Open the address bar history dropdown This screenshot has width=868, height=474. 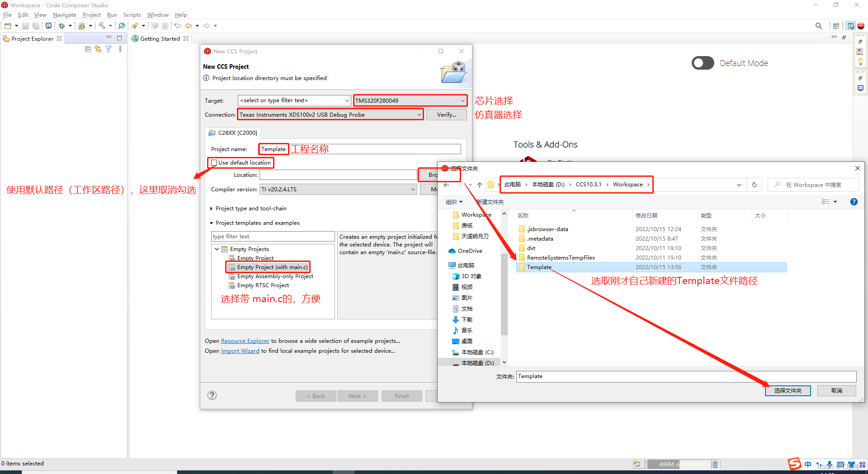(x=739, y=185)
